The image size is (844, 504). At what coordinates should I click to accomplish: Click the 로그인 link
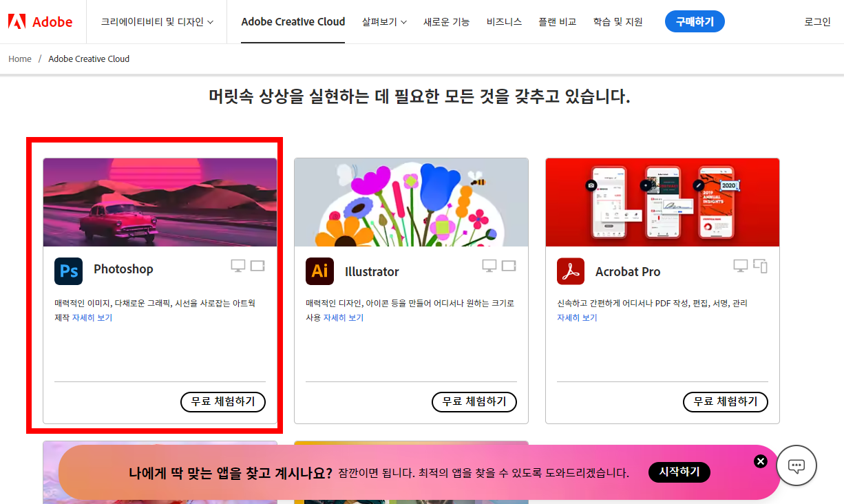(x=816, y=21)
